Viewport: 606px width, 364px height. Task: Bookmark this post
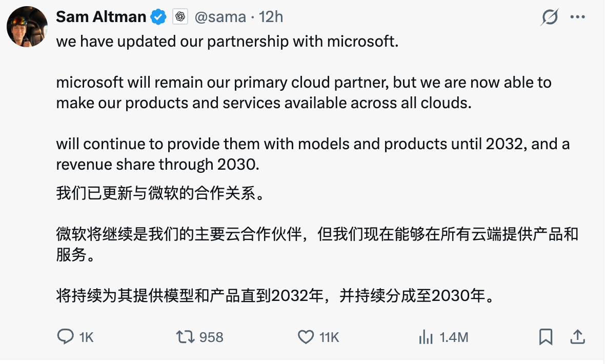[546, 337]
